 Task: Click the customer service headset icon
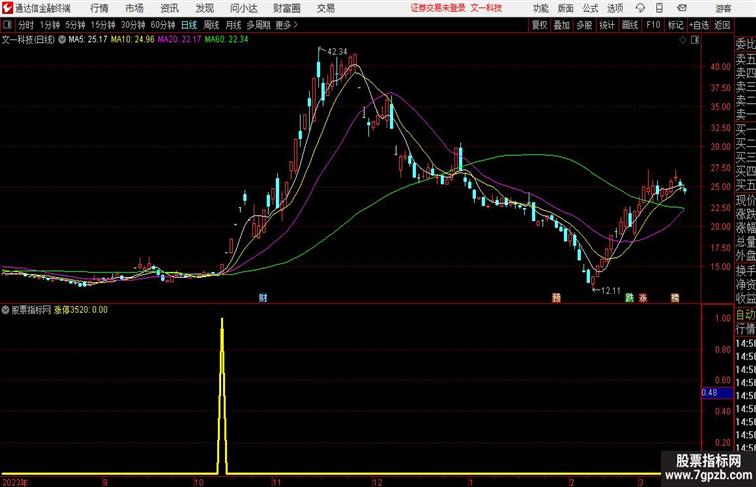(x=640, y=8)
